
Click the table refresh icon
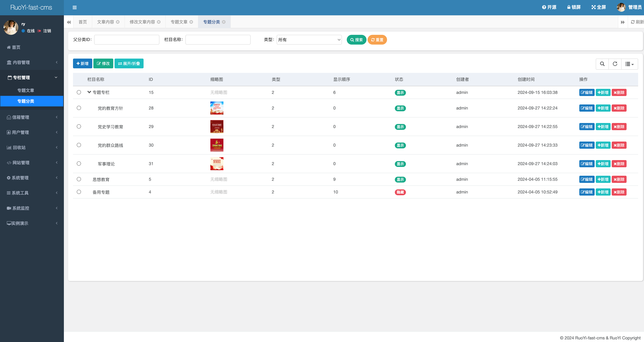tap(615, 64)
